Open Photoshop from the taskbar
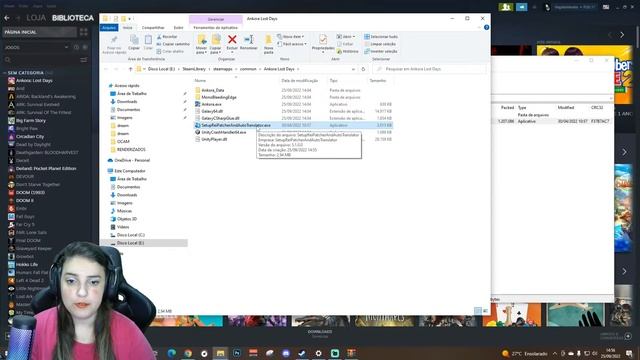This screenshot has width=640, height=360. 237,353
